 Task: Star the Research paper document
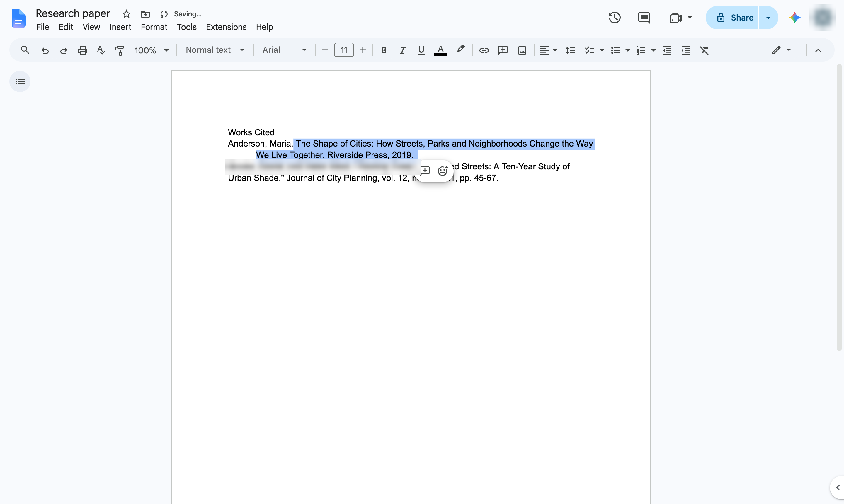point(126,14)
